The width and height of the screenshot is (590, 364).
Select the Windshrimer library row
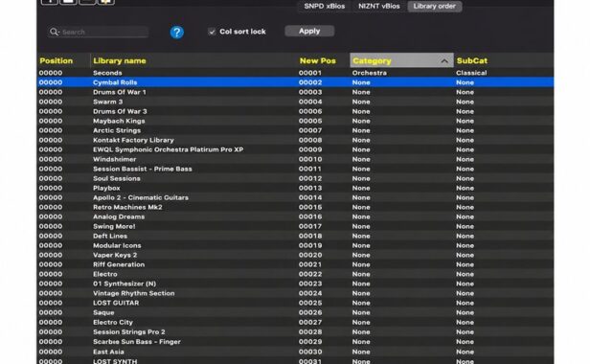click(295, 159)
